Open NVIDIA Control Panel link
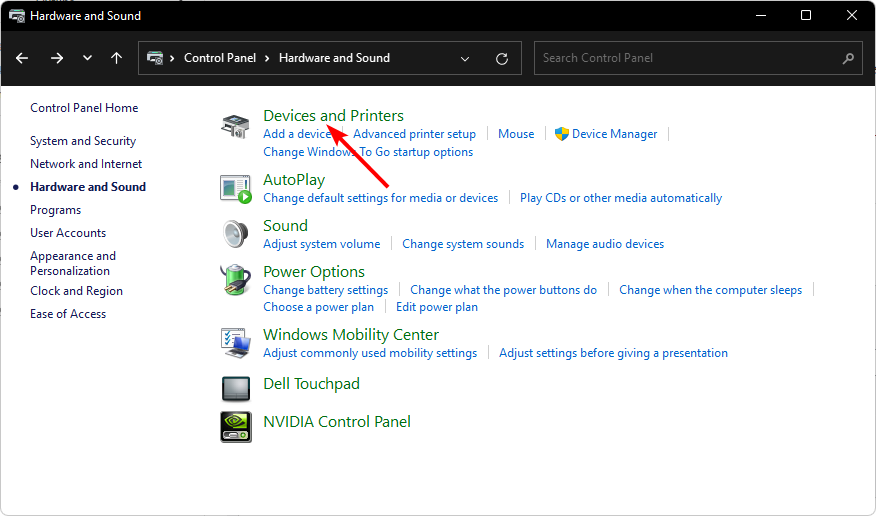Image resolution: width=876 pixels, height=516 pixels. pos(336,422)
